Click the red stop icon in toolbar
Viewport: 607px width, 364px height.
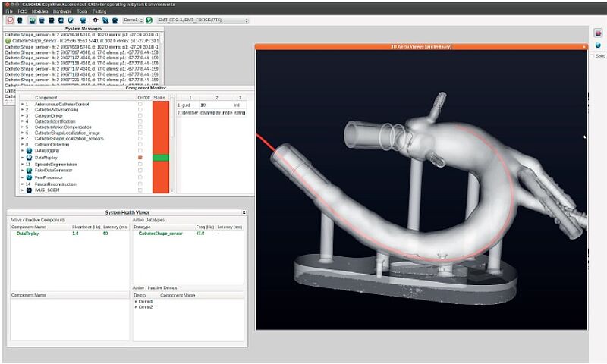(10, 20)
